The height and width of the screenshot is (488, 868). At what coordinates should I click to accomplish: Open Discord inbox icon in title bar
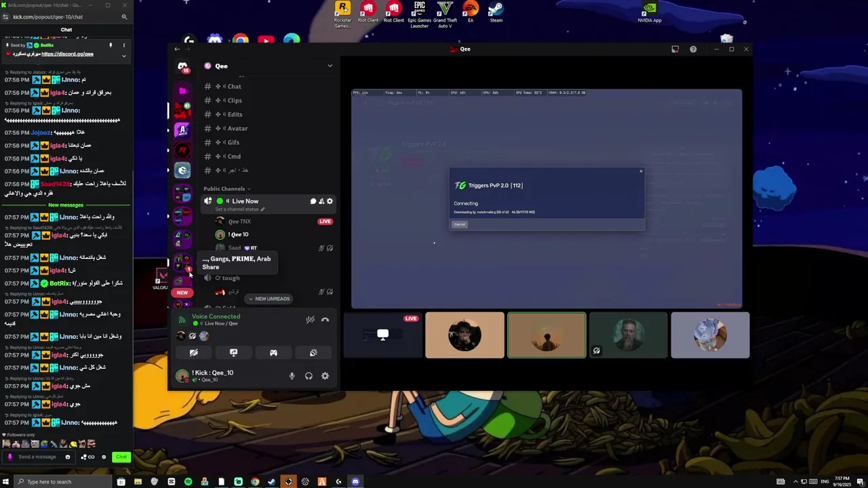pos(675,49)
